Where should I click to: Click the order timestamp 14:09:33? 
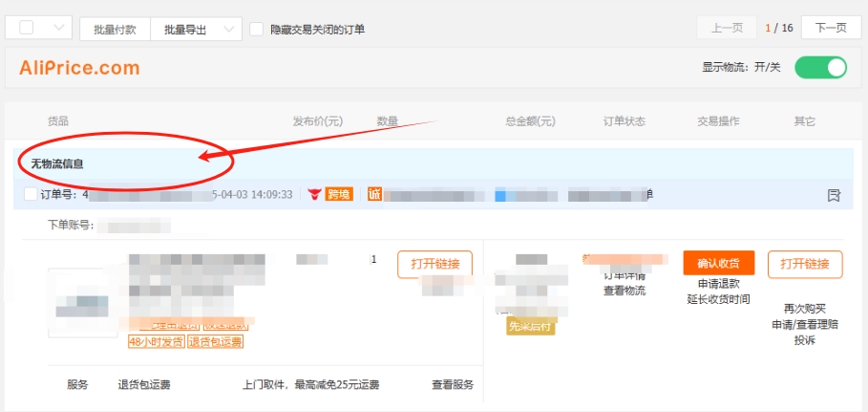point(271,195)
